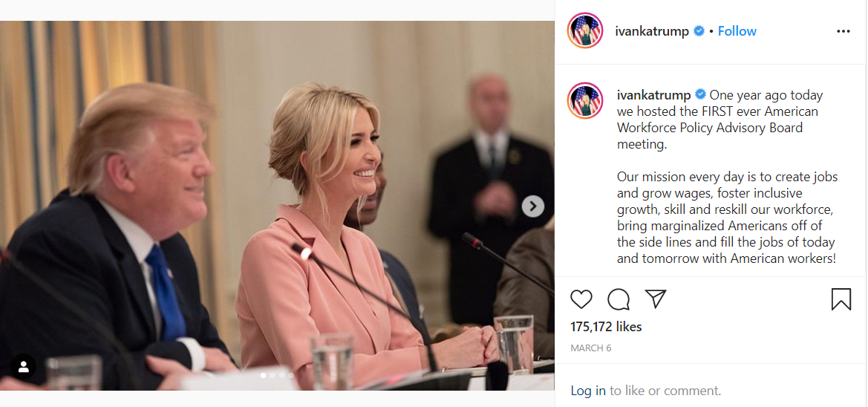868x407 pixels.
Task: Show tagged people icon on the photo
Action: click(23, 367)
